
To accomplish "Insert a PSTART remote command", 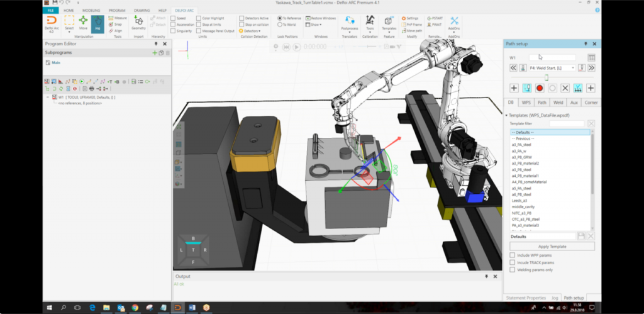I will (435, 18).
